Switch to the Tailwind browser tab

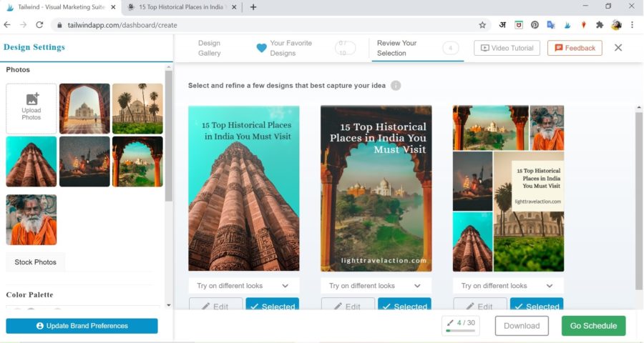tap(61, 7)
